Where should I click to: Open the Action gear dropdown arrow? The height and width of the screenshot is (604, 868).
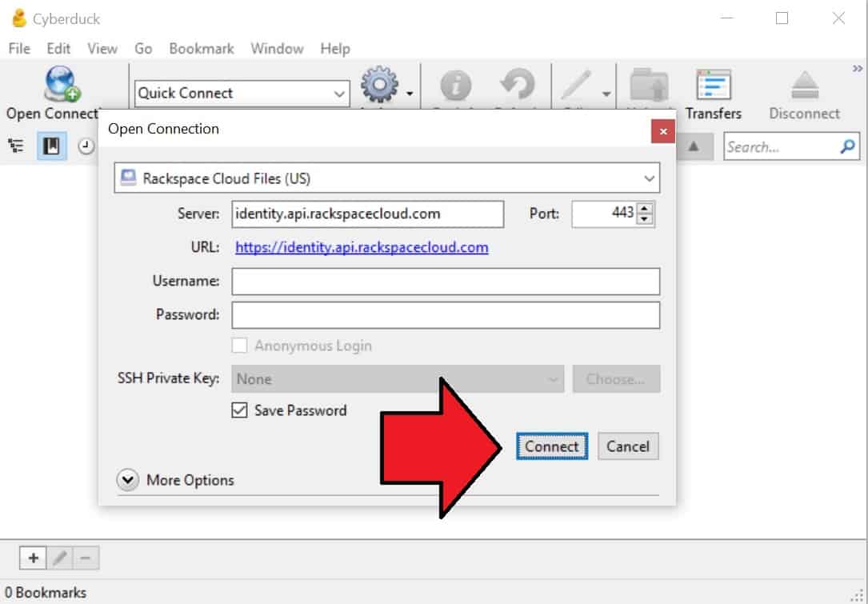click(410, 94)
